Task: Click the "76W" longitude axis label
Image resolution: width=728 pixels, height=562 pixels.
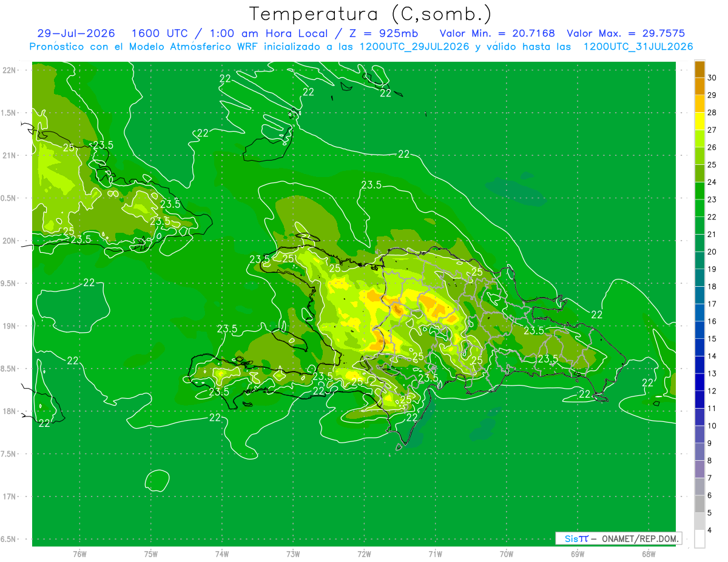Action: pyautogui.click(x=79, y=554)
